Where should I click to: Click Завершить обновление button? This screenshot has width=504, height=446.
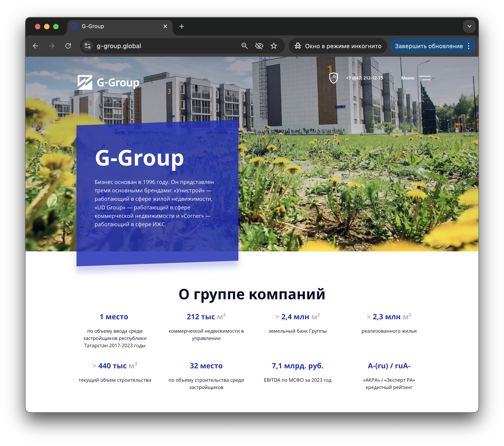(x=429, y=46)
